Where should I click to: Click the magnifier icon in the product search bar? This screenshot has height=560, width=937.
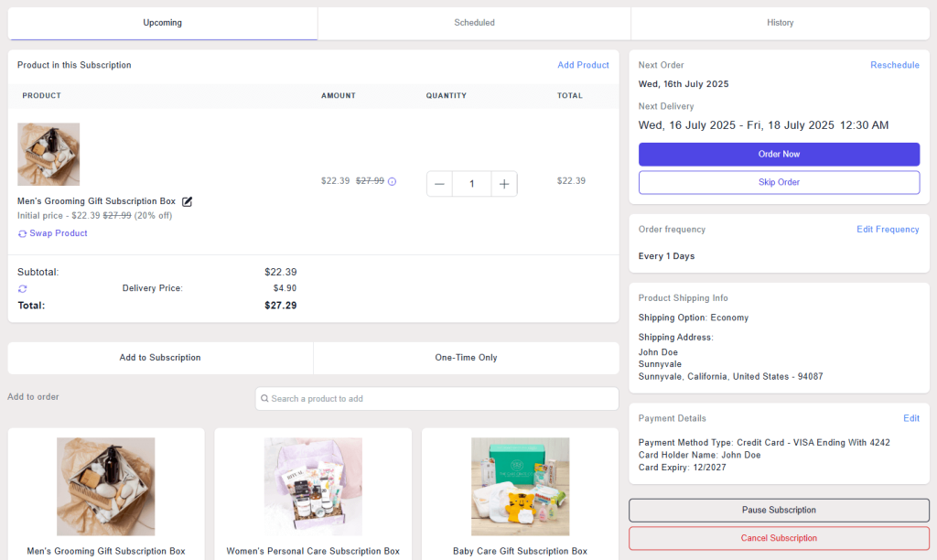(265, 398)
